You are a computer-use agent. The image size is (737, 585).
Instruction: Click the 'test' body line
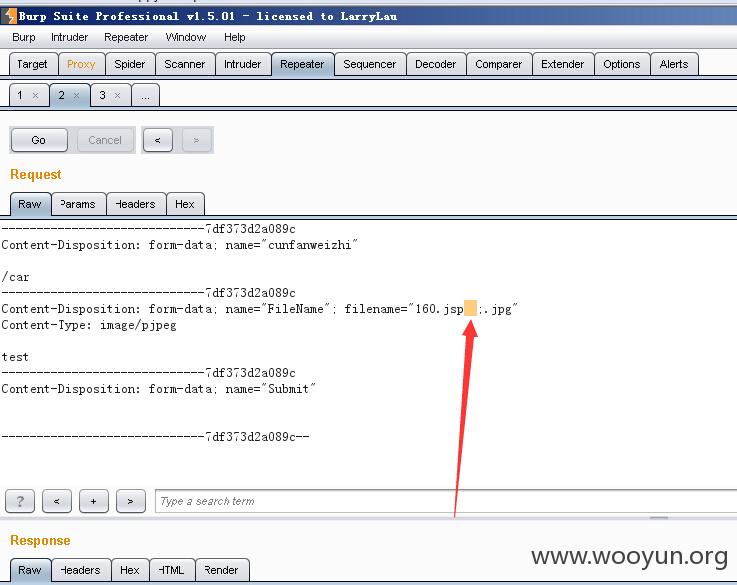[15, 357]
